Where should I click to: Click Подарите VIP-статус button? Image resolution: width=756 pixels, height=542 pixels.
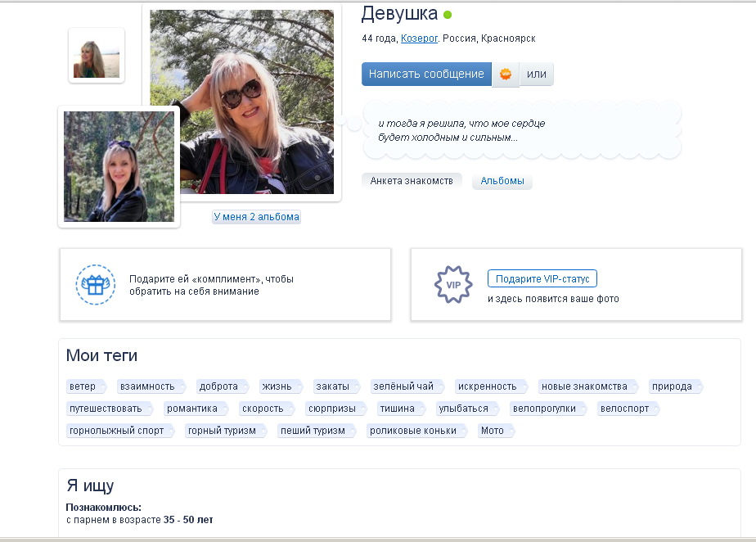542,278
